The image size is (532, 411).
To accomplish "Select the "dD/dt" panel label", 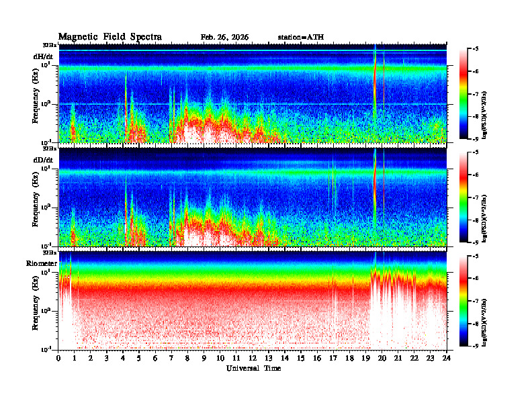I will tap(43, 160).
